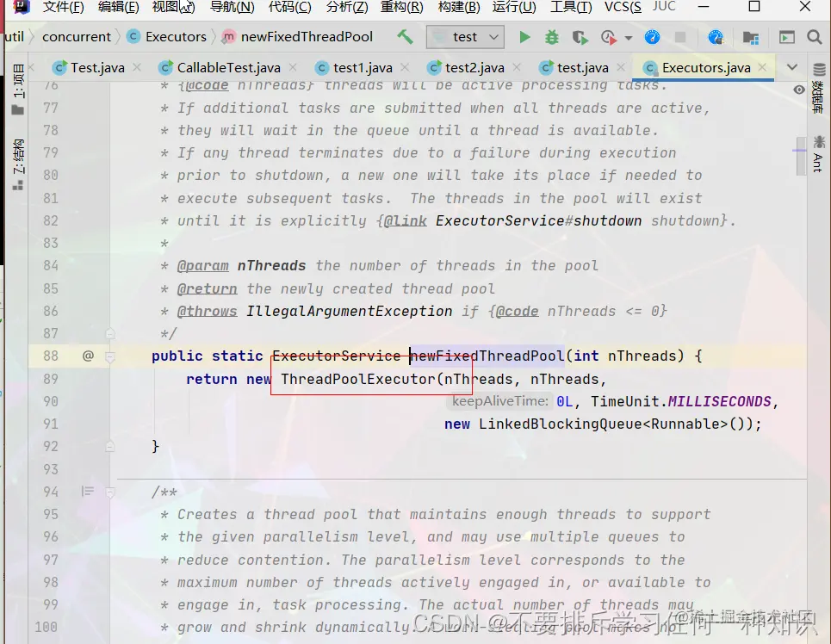831x644 pixels.
Task: Open the 分析(Z) menu
Action: 347,7
